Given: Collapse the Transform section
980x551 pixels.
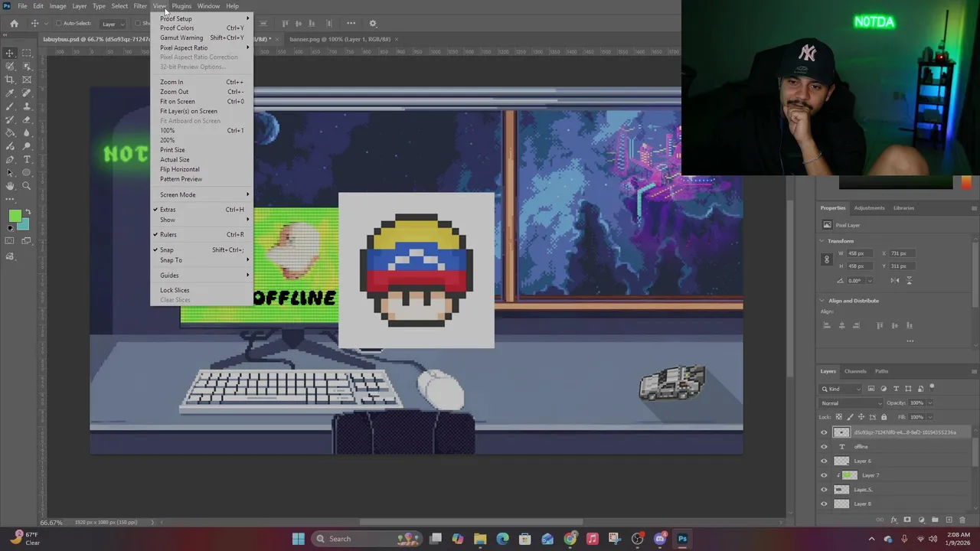Looking at the screenshot, I should pyautogui.click(x=822, y=241).
